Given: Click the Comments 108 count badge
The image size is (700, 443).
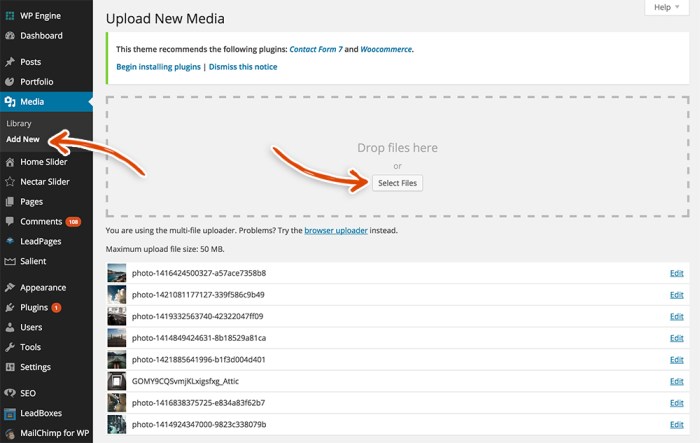Looking at the screenshot, I should point(73,222).
